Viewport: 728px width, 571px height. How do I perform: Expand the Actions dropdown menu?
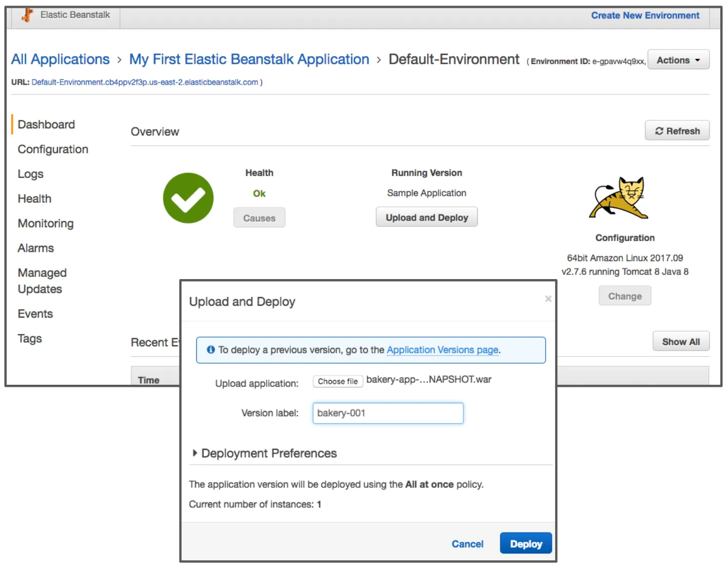click(678, 60)
